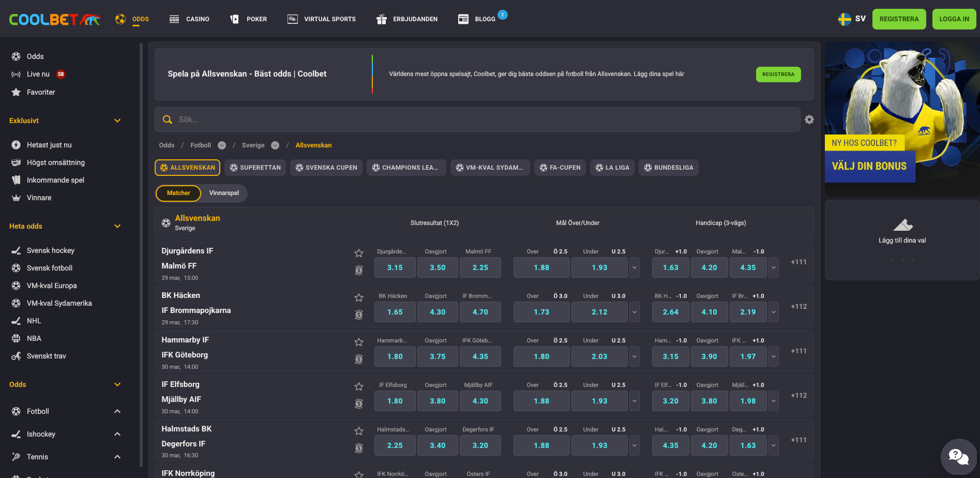Image resolution: width=980 pixels, height=478 pixels.
Task: Collapse the Heta odds section
Action: coord(117,226)
